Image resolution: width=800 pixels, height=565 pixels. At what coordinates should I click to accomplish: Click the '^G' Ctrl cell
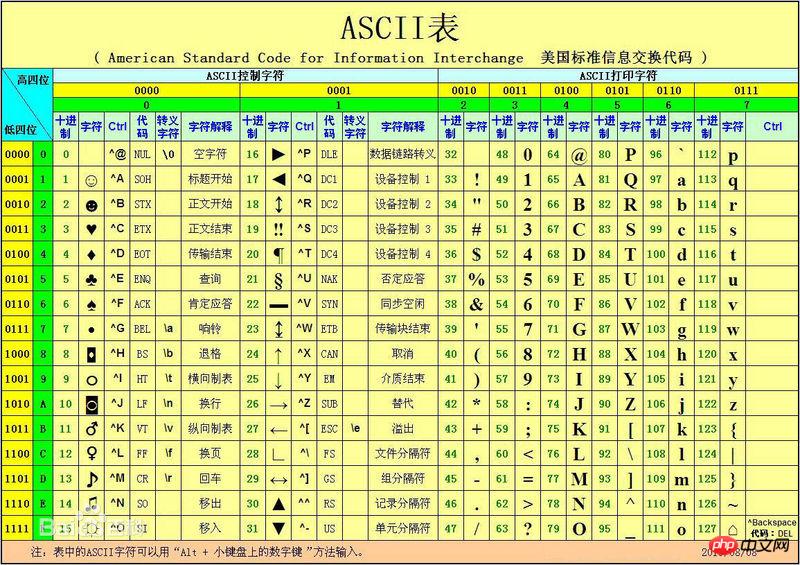(118, 328)
